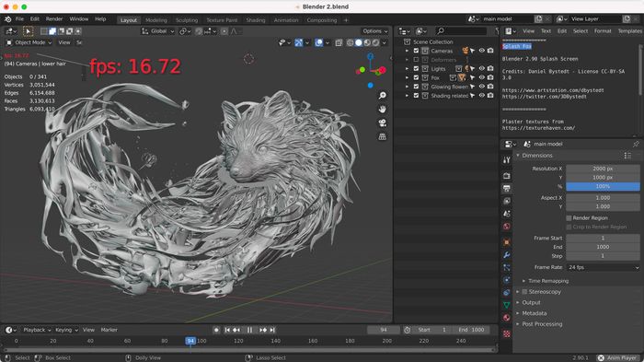The height and width of the screenshot is (362, 644).
Task: Switch to the Shading workspace tab
Action: (x=256, y=20)
